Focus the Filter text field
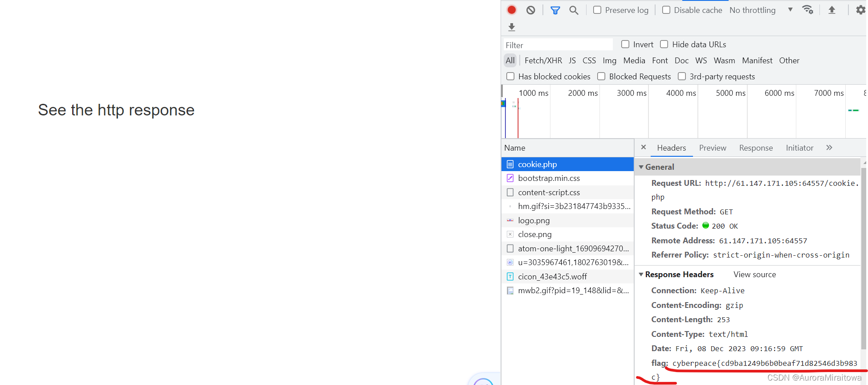The image size is (868, 385). pos(558,45)
